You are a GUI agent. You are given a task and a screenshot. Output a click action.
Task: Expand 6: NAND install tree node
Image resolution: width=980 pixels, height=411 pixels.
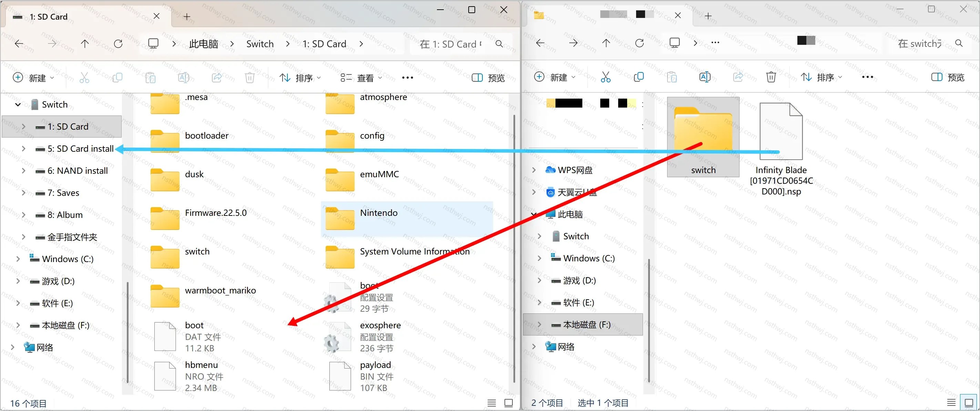(23, 171)
